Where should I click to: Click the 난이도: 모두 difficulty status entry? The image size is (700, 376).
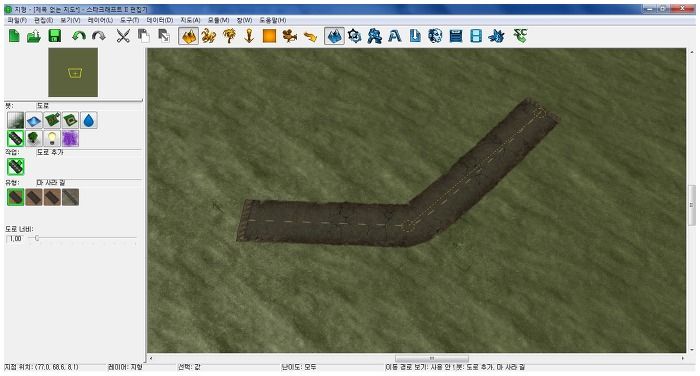(299, 367)
